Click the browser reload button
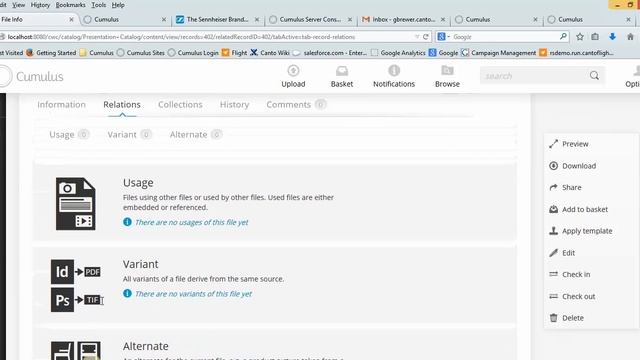Viewport: 640px width, 360px height. [426, 37]
